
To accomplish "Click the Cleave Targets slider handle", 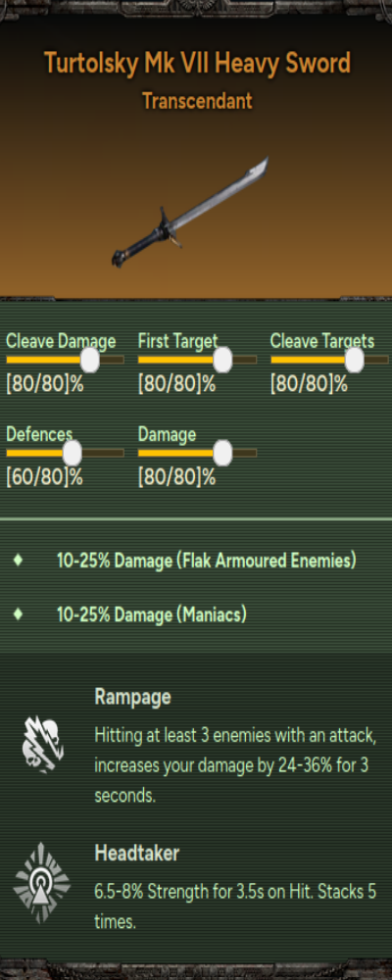I will tap(355, 360).
